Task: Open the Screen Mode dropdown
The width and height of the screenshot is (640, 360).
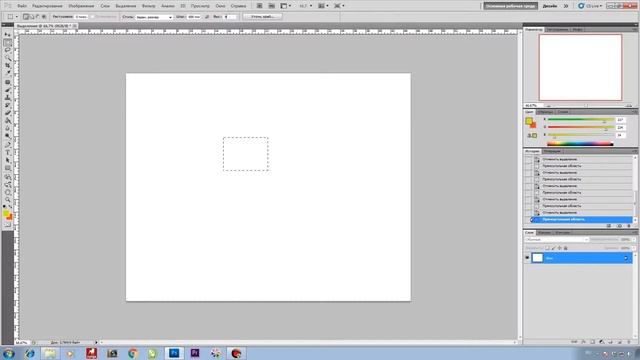Action: [x=339, y=6]
